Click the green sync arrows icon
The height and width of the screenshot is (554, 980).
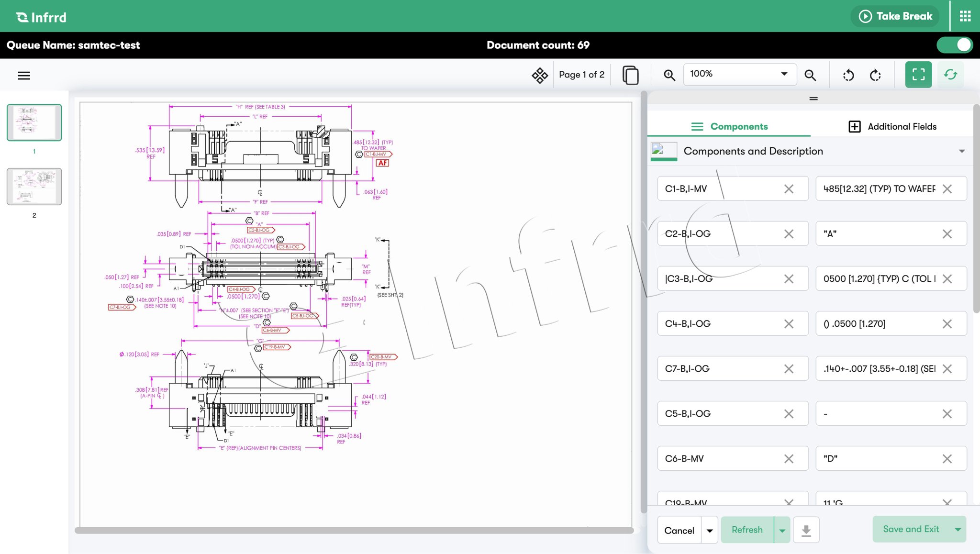(950, 75)
